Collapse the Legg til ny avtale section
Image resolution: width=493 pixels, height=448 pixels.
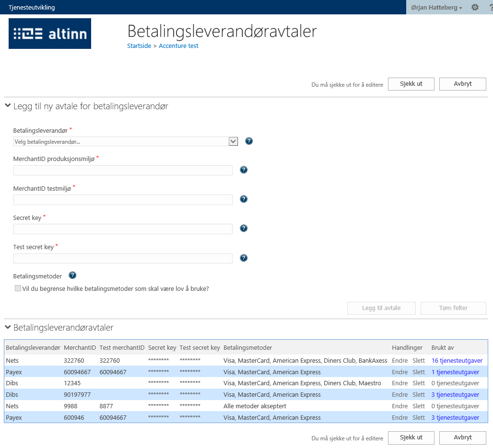point(8,106)
